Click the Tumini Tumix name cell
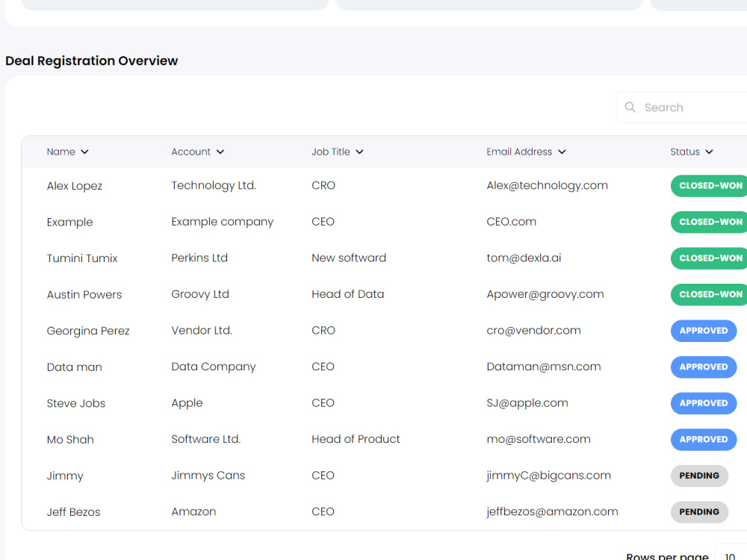Screen dimensions: 747x560 pos(82,258)
